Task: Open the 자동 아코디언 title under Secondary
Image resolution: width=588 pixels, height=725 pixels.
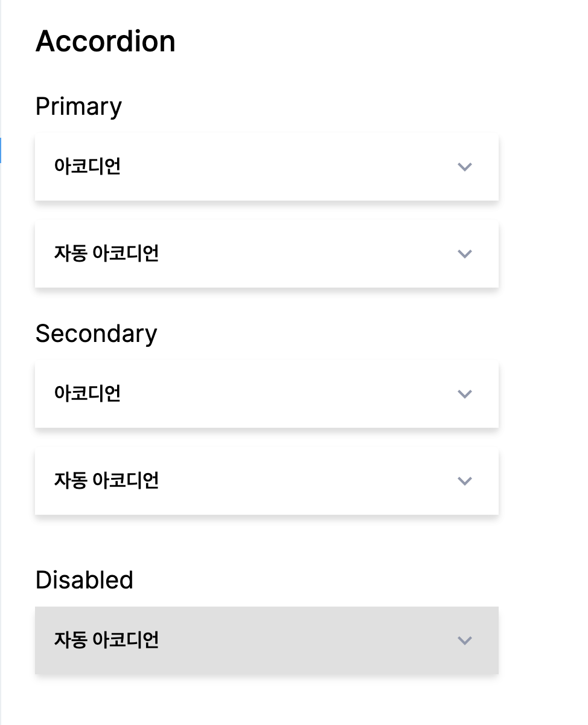Action: pos(106,480)
